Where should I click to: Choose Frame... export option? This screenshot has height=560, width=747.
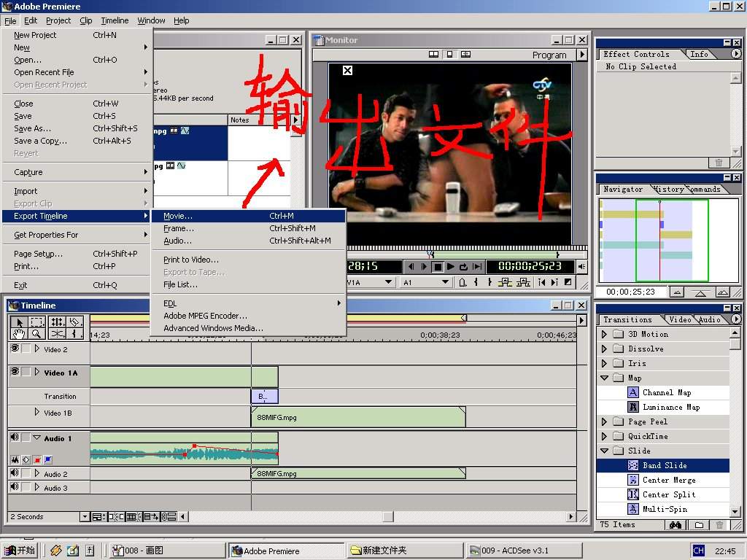(248, 228)
